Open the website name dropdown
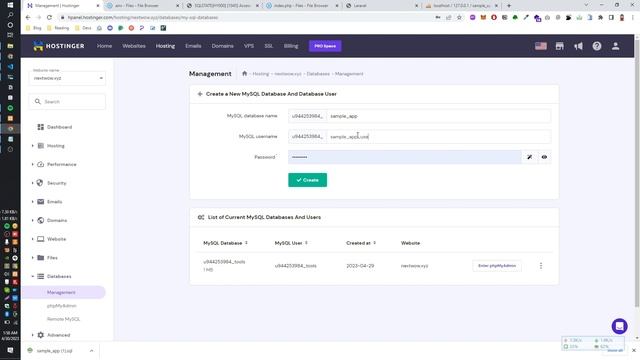Viewport: 640px width, 360px height. coord(67,78)
